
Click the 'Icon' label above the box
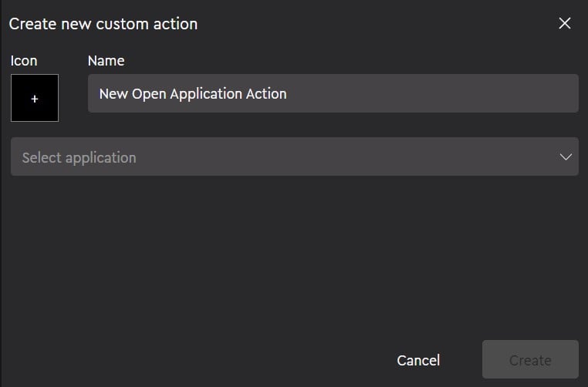(x=24, y=60)
